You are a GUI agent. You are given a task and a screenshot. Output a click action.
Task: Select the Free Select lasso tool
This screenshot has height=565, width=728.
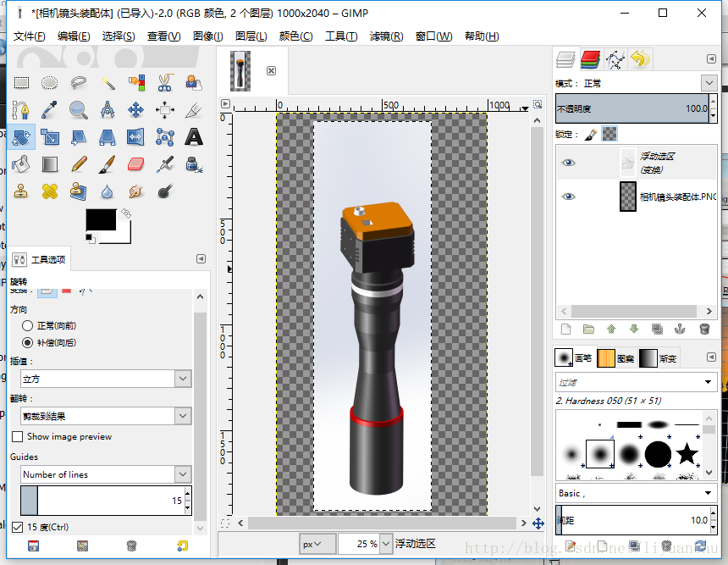click(x=79, y=83)
